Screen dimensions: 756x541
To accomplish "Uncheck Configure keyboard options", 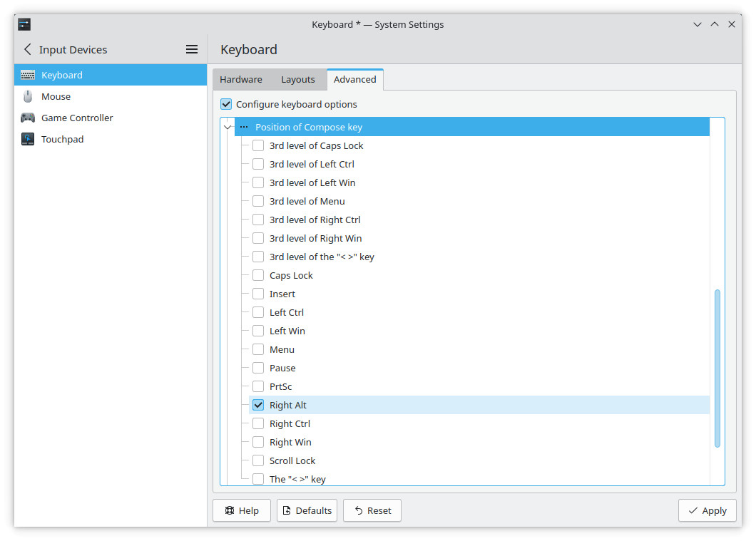I will pos(226,104).
